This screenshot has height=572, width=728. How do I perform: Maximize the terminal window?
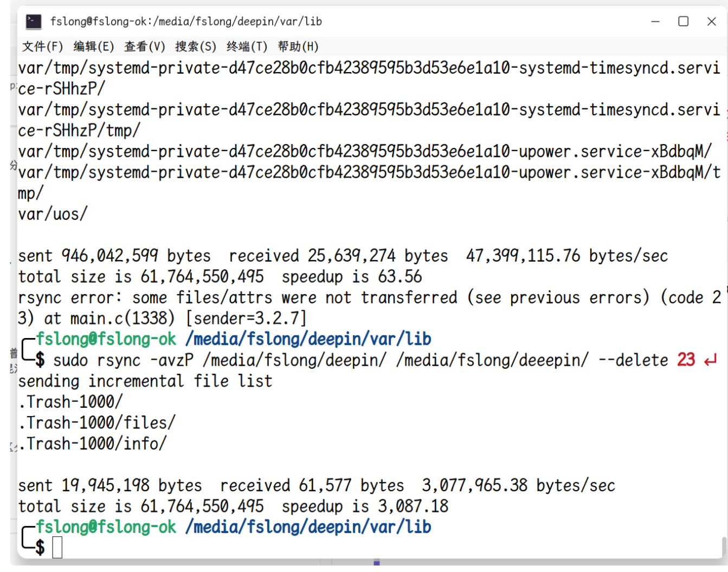[684, 22]
